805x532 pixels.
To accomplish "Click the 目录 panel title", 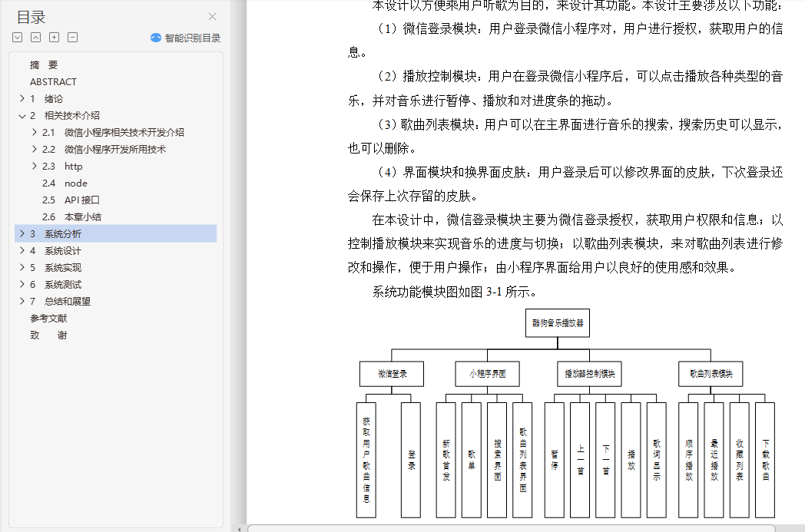I will pyautogui.click(x=31, y=18).
